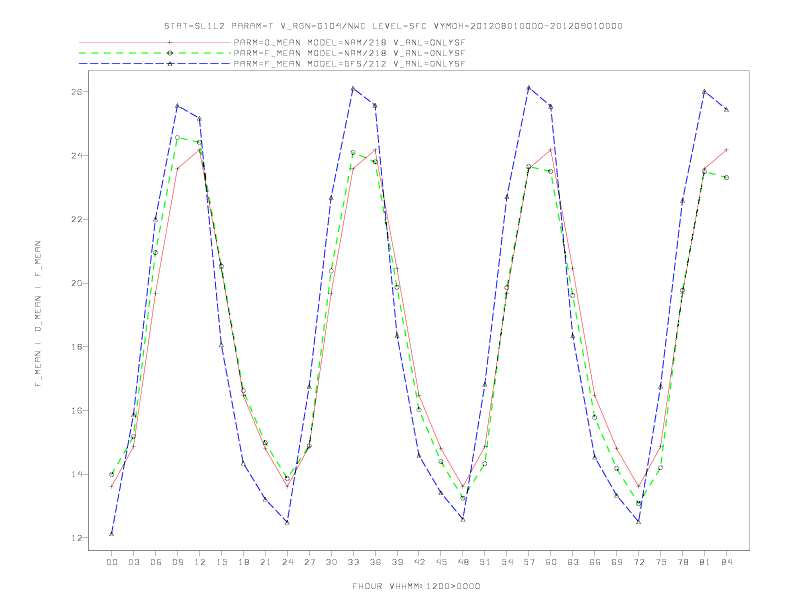Click x-axis tick label 21
792x612 pixels.
pyautogui.click(x=265, y=562)
